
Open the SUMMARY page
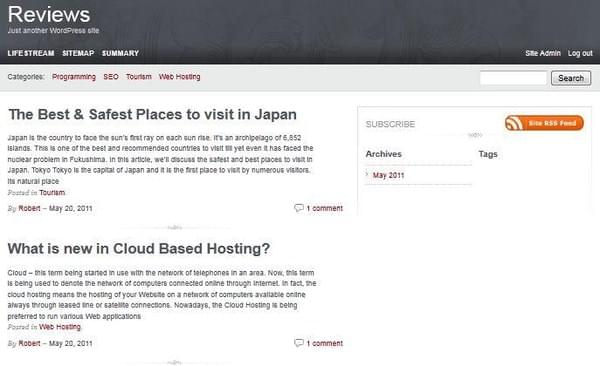pos(120,53)
